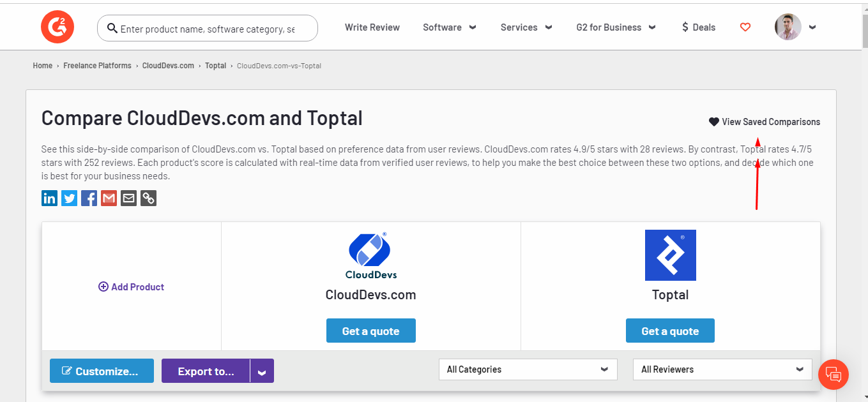Copy comparison link with chain icon
Viewport: 868px width, 402px height.
pyautogui.click(x=148, y=198)
